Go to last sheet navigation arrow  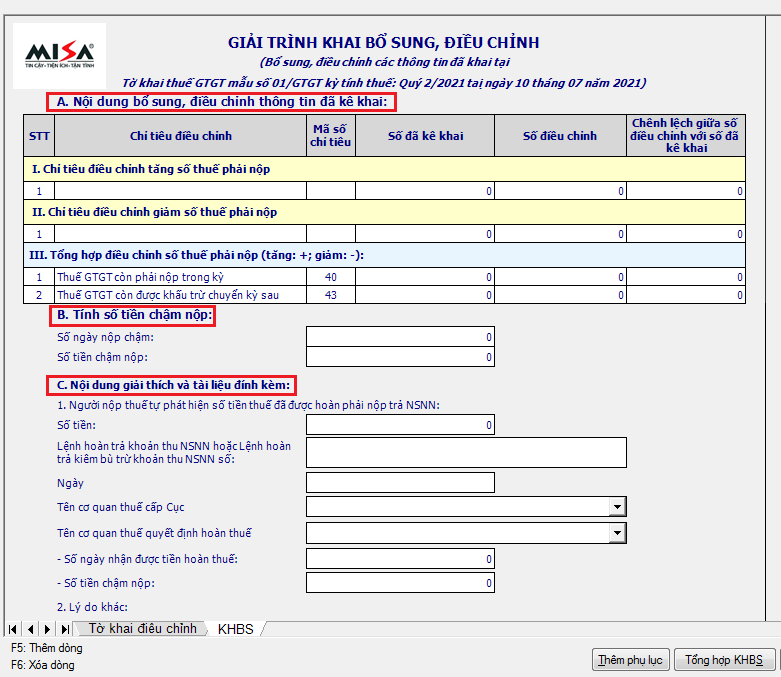[65, 629]
